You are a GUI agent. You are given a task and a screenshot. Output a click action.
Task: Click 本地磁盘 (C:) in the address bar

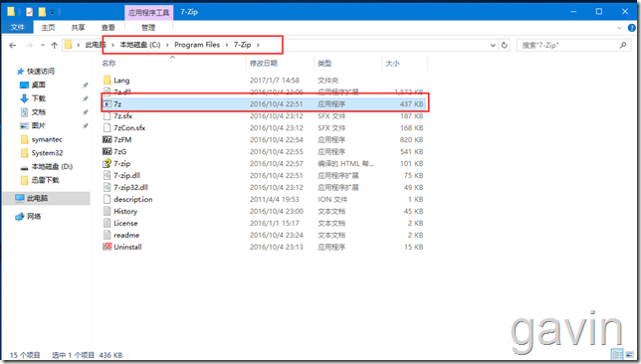[x=140, y=45]
